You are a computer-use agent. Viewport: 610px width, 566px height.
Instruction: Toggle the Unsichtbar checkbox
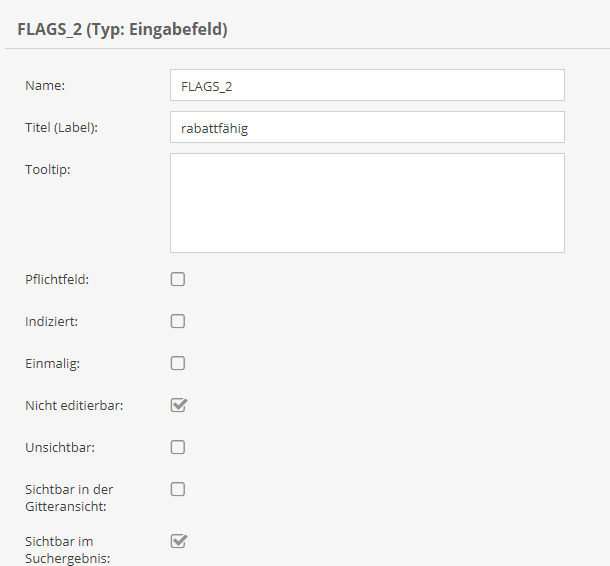click(178, 447)
